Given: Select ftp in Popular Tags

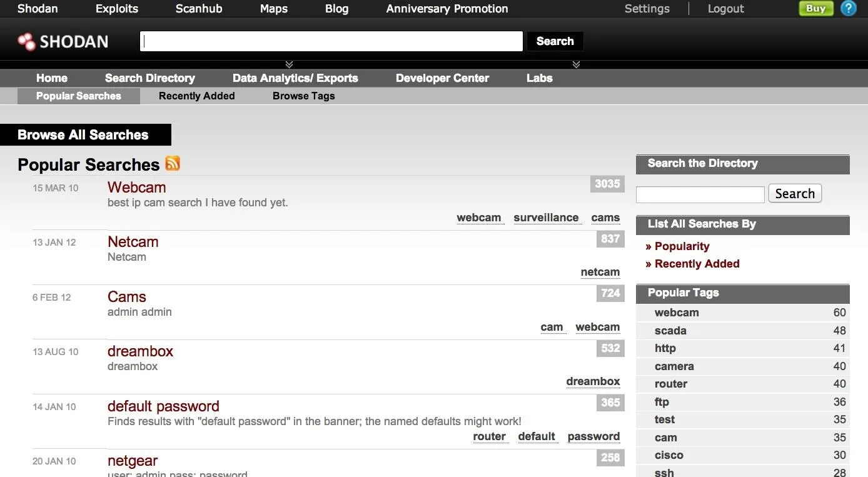Looking at the screenshot, I should click(662, 402).
